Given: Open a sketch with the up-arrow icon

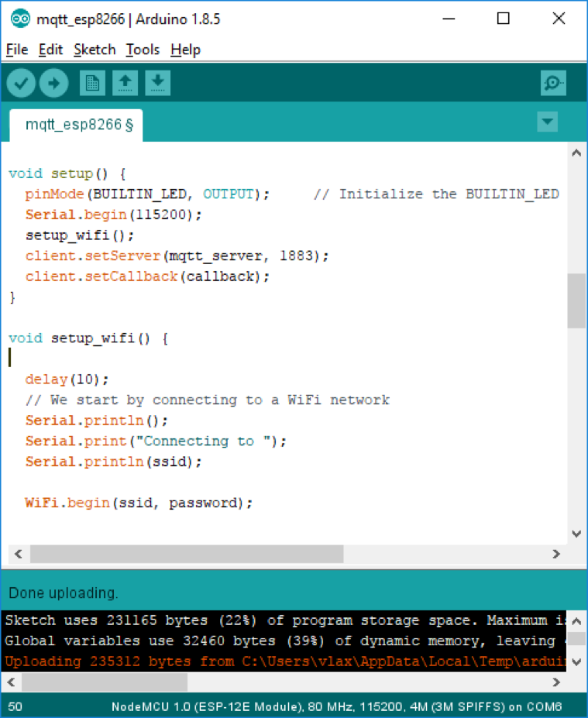Looking at the screenshot, I should click(x=125, y=83).
